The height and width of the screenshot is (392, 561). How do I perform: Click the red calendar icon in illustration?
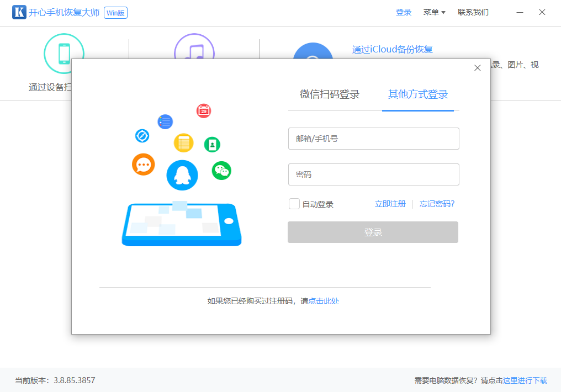(204, 111)
